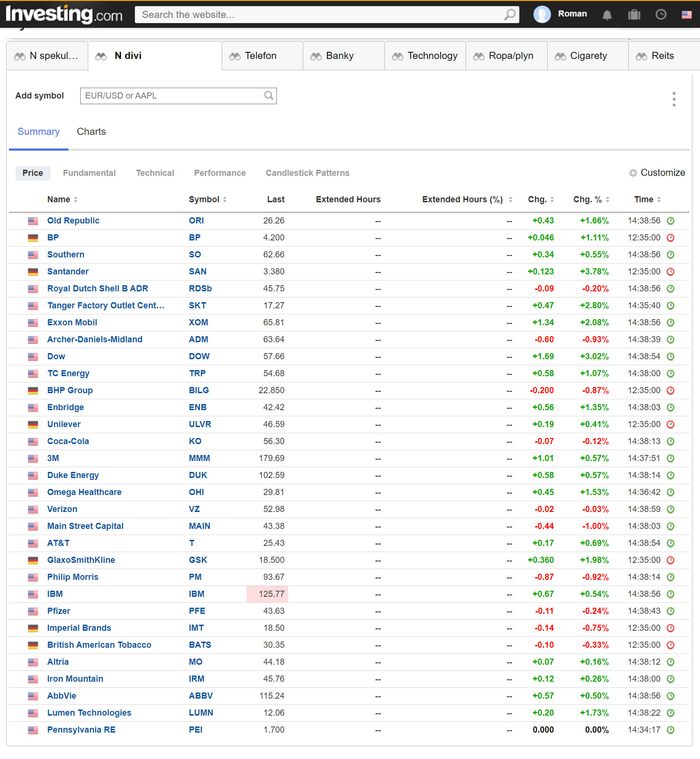
Task: Click the Investing.com logo
Action: pos(64,14)
